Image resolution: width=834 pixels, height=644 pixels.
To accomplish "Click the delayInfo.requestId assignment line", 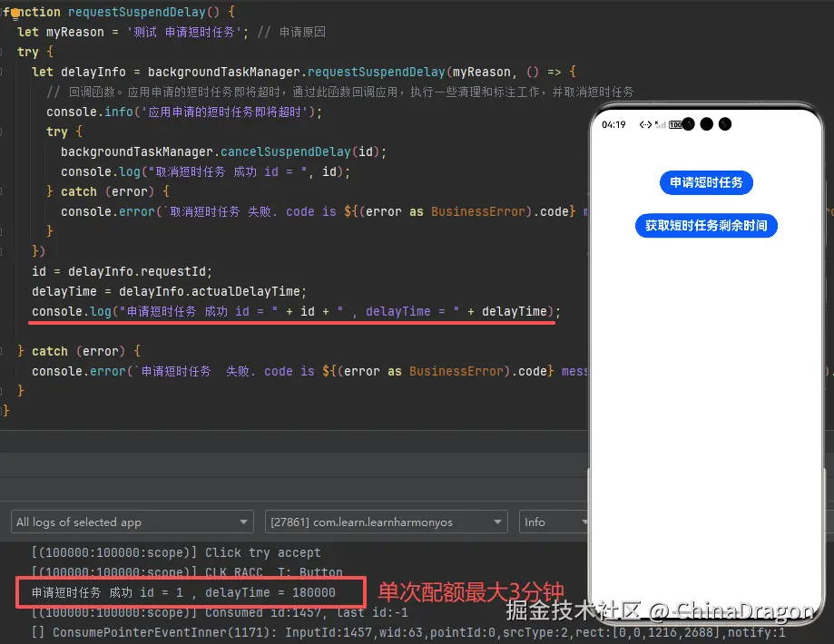I will pos(122,272).
